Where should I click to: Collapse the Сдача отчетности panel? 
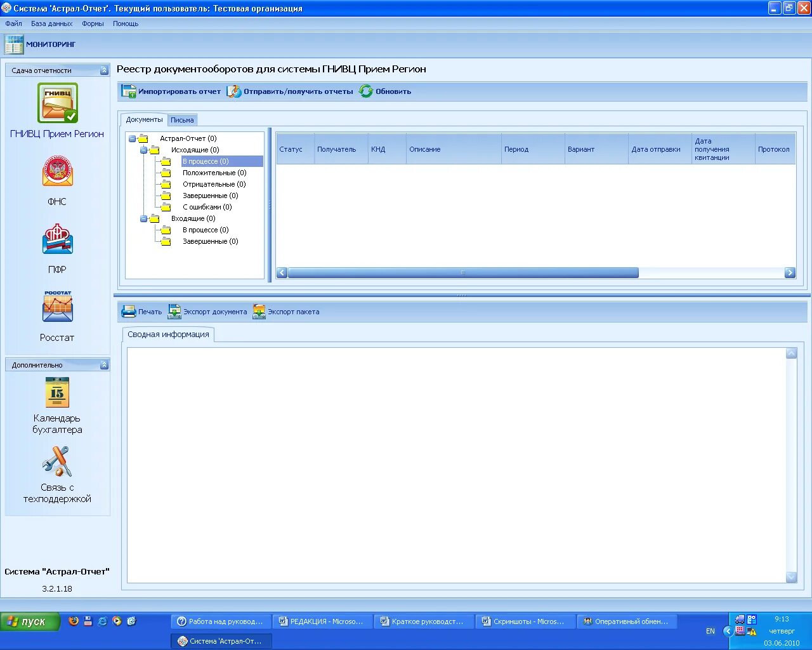point(104,70)
